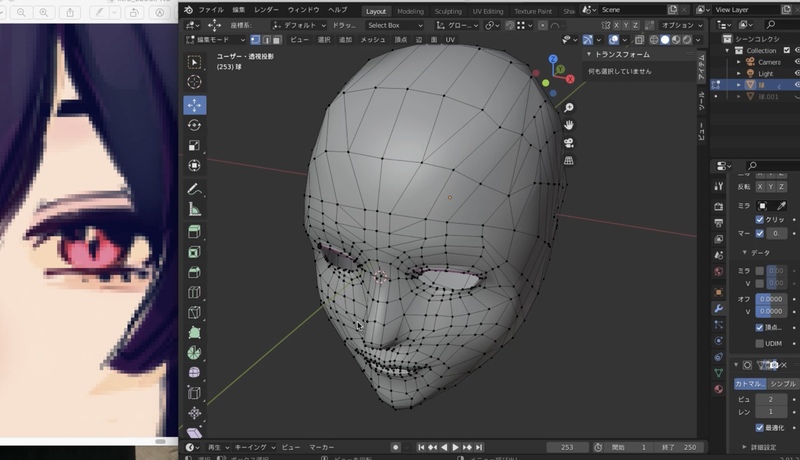Enable the UDIM checkbox

pos(760,343)
